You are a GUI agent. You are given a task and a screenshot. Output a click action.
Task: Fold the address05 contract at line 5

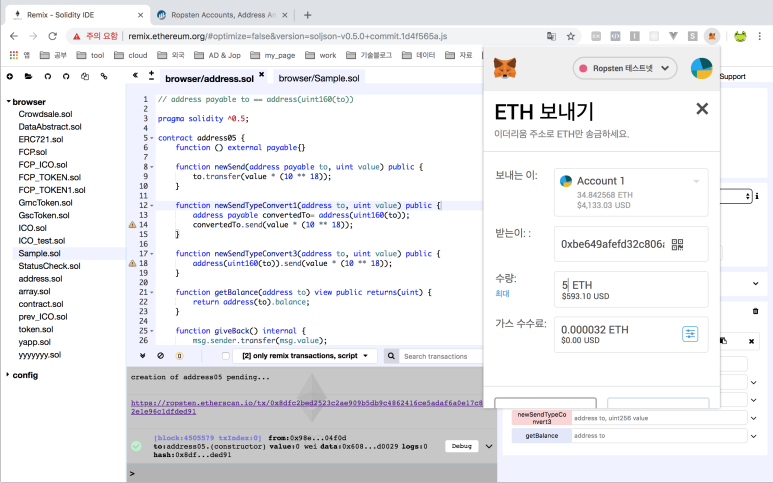(152, 138)
